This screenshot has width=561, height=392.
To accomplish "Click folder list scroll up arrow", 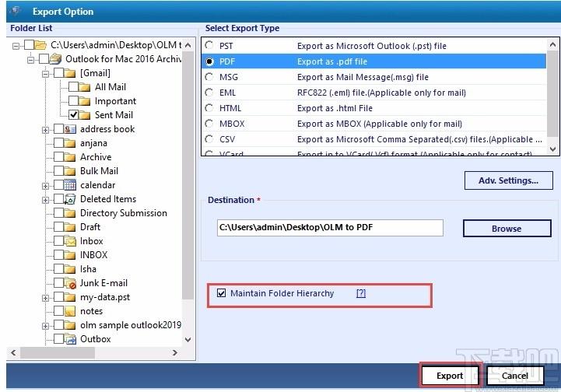I will pos(188,45).
